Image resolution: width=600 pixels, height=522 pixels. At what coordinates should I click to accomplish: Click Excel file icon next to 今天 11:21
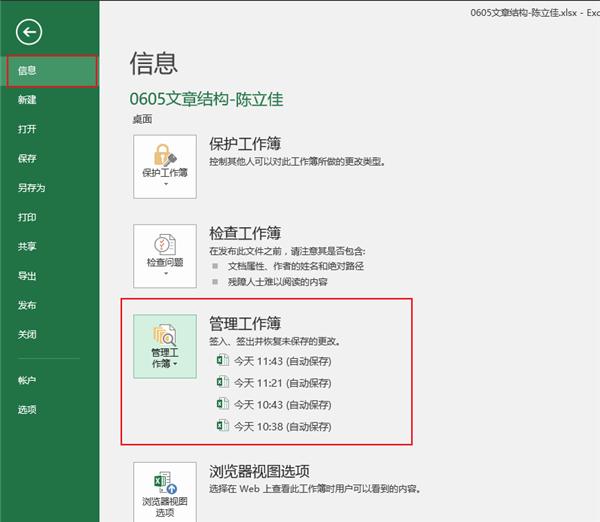[x=223, y=382]
